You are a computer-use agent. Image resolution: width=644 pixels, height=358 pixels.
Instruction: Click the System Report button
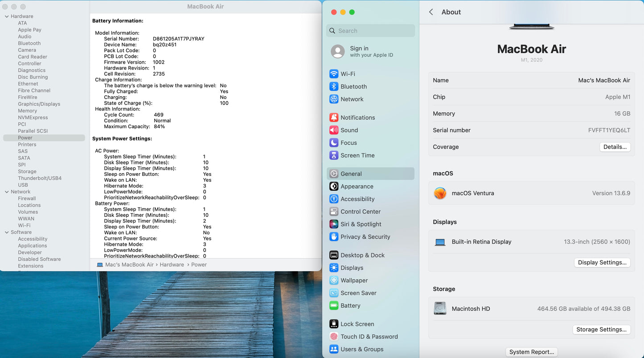531,352
